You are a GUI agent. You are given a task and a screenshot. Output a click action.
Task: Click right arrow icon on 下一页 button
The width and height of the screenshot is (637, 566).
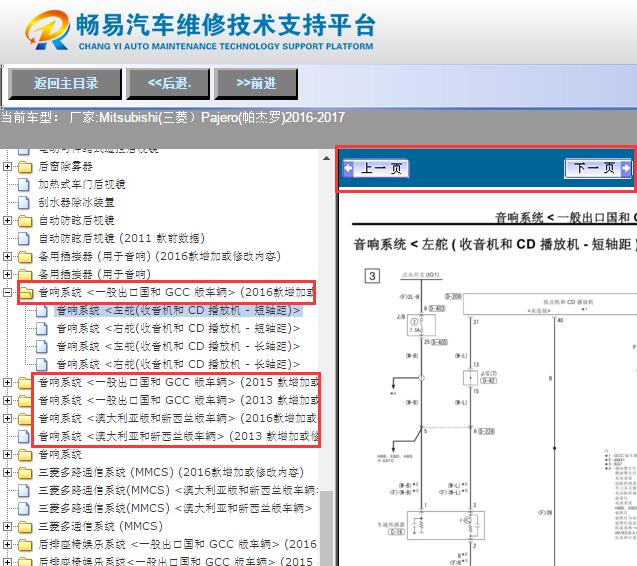click(626, 168)
